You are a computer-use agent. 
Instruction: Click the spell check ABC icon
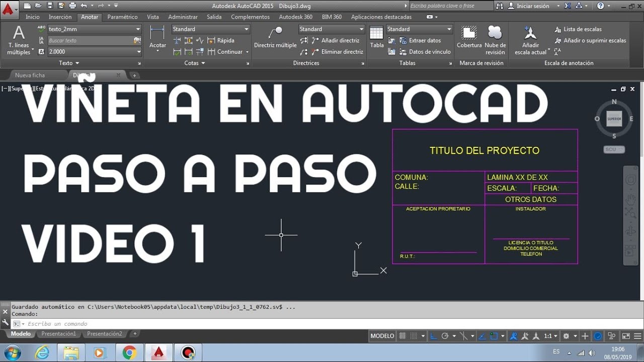coord(41,29)
